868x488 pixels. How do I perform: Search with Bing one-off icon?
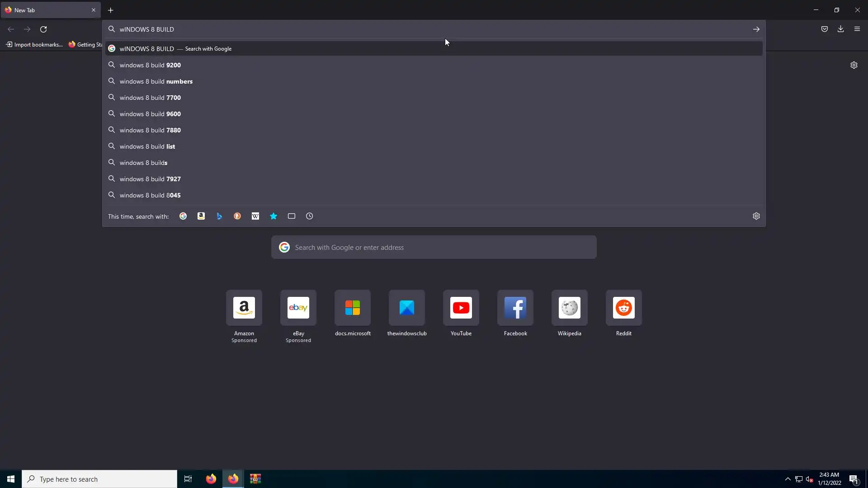tap(219, 216)
